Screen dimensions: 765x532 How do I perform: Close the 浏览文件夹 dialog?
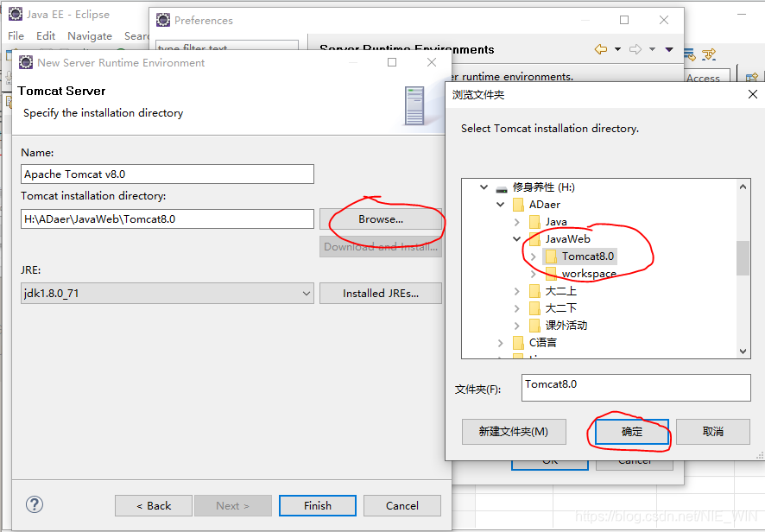(x=753, y=94)
